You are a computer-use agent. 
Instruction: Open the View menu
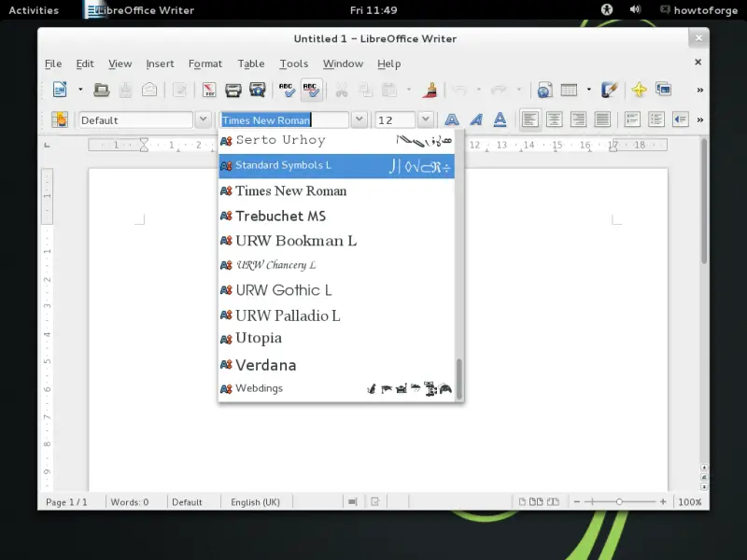120,63
